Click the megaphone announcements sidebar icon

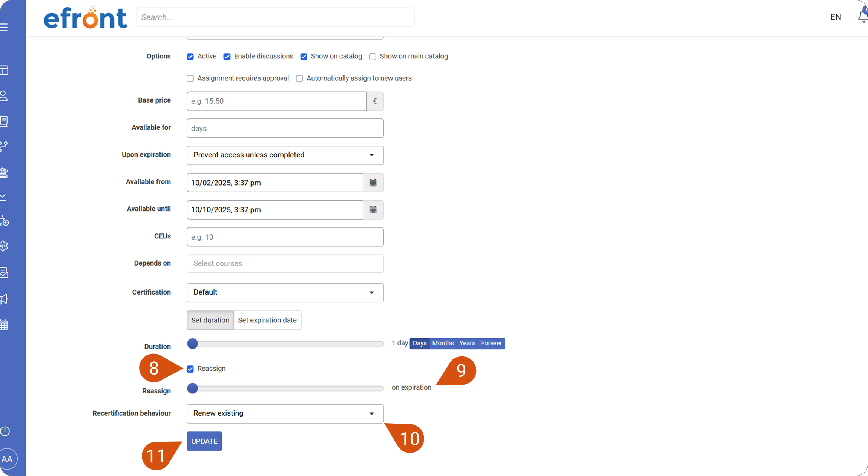tap(4, 299)
